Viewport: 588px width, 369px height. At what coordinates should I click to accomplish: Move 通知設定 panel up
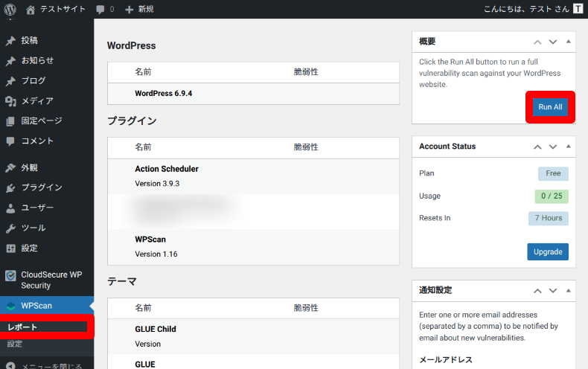(x=537, y=291)
